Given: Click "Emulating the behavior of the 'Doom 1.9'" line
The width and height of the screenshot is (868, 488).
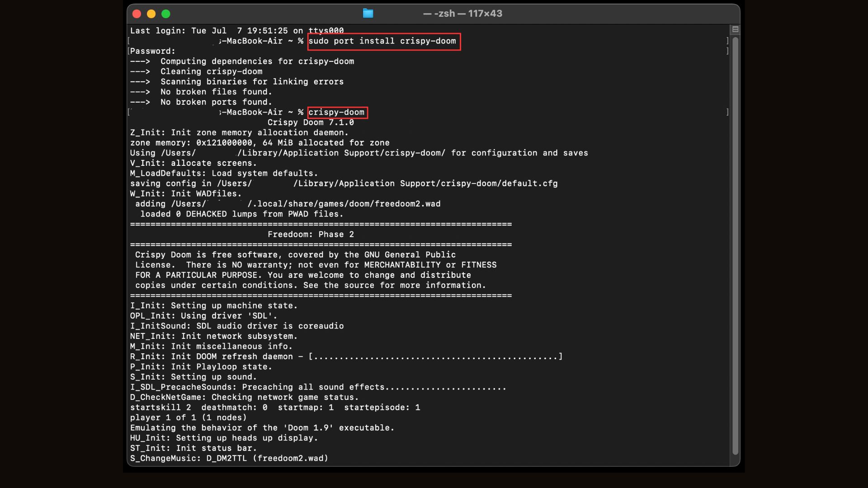Looking at the screenshot, I should 262,427.
